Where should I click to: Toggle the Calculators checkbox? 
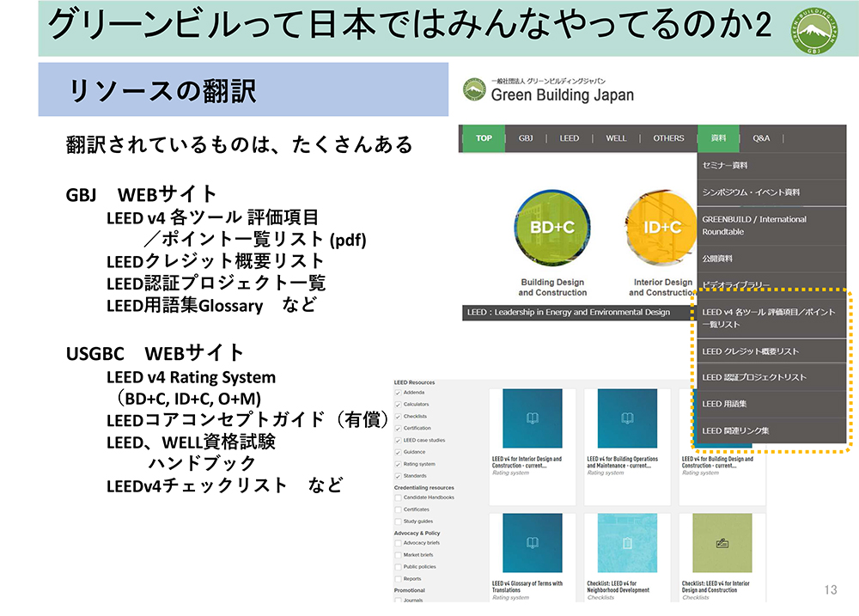(x=399, y=405)
